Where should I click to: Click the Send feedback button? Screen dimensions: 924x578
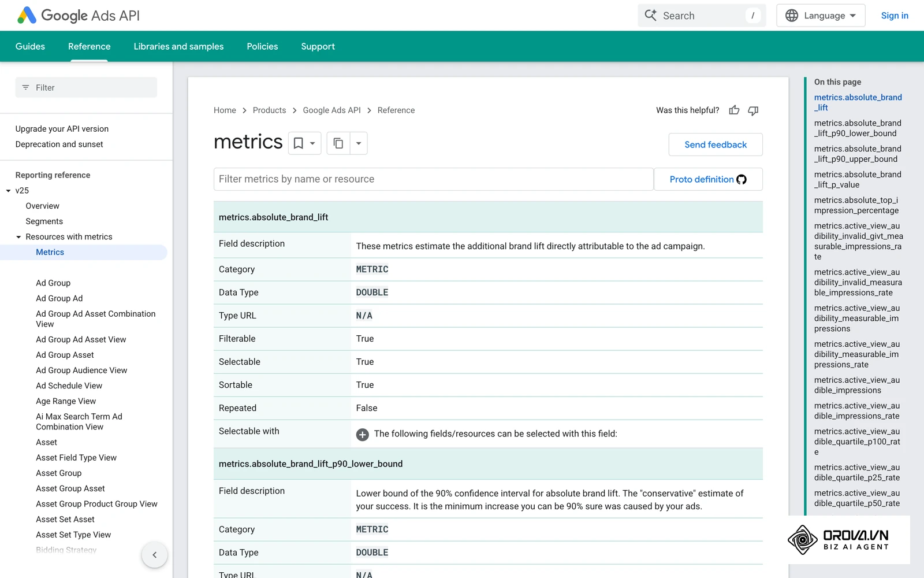[716, 144]
